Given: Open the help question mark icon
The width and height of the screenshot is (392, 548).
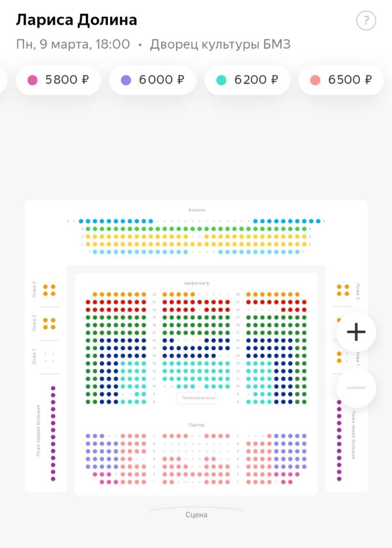Looking at the screenshot, I should point(366,21).
